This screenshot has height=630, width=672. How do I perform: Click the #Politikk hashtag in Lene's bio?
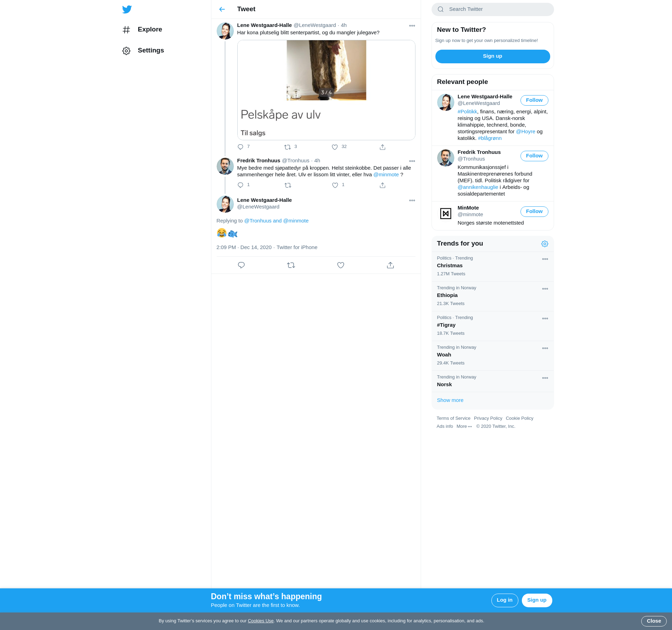point(467,112)
